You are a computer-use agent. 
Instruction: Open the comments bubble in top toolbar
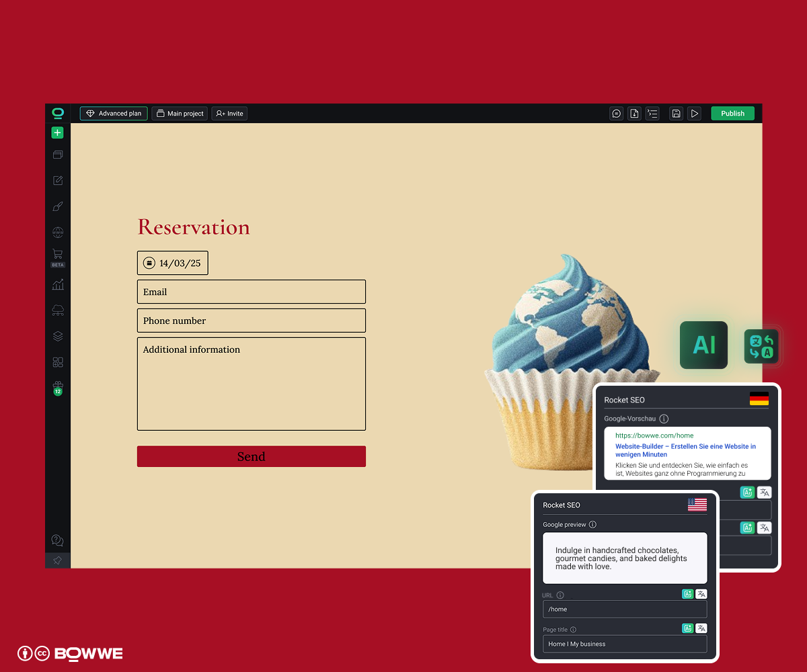pyautogui.click(x=617, y=114)
